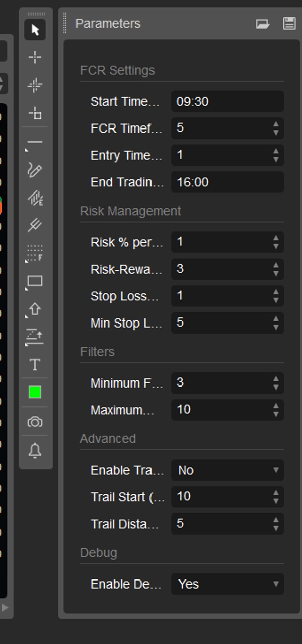Activate the crosshair tool
302x644 pixels.
click(x=34, y=57)
